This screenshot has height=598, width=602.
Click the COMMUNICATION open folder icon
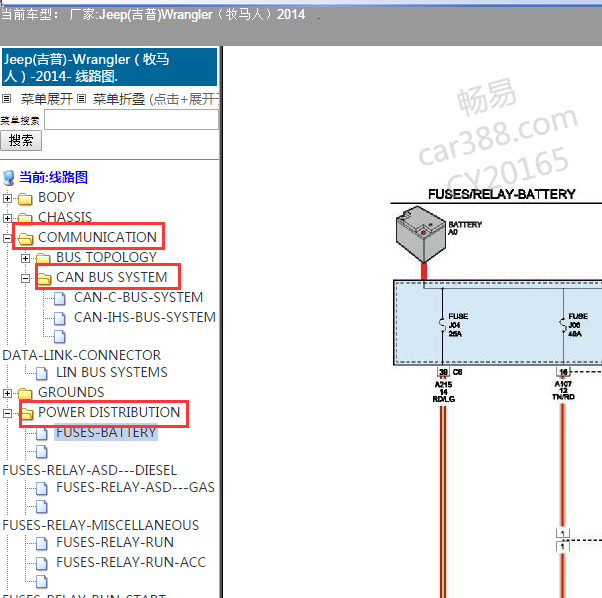(x=25, y=239)
